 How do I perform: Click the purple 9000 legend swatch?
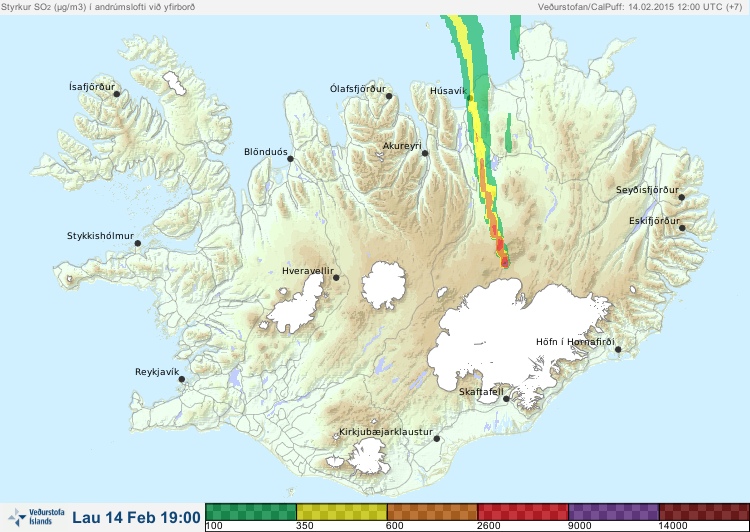point(613,512)
